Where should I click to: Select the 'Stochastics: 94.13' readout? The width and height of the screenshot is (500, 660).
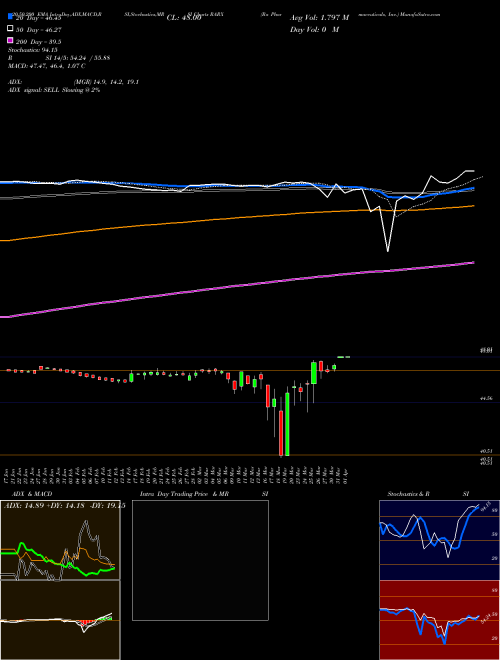[31, 50]
